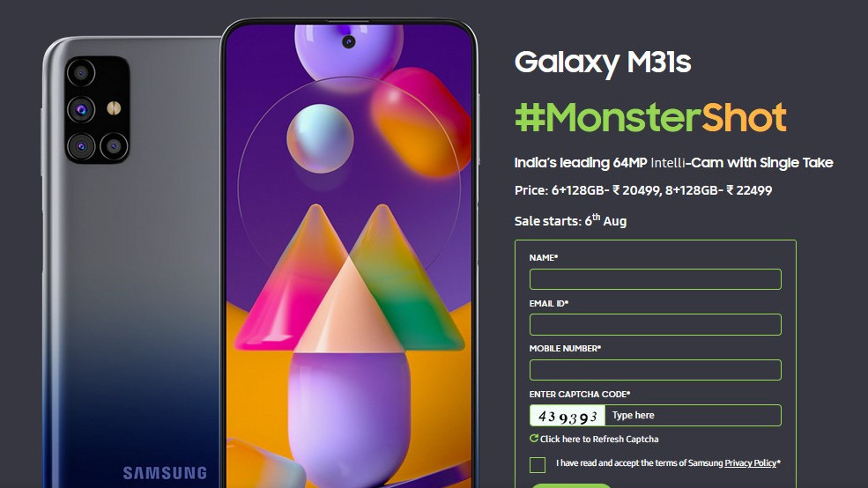This screenshot has height=488, width=868.
Task: Click the Galaxy M31s heading
Action: (x=603, y=63)
